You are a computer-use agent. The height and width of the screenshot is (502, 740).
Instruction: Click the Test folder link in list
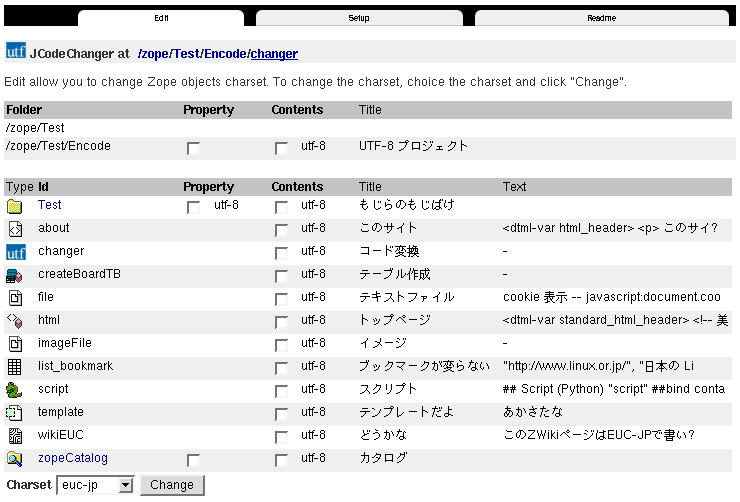(49, 205)
